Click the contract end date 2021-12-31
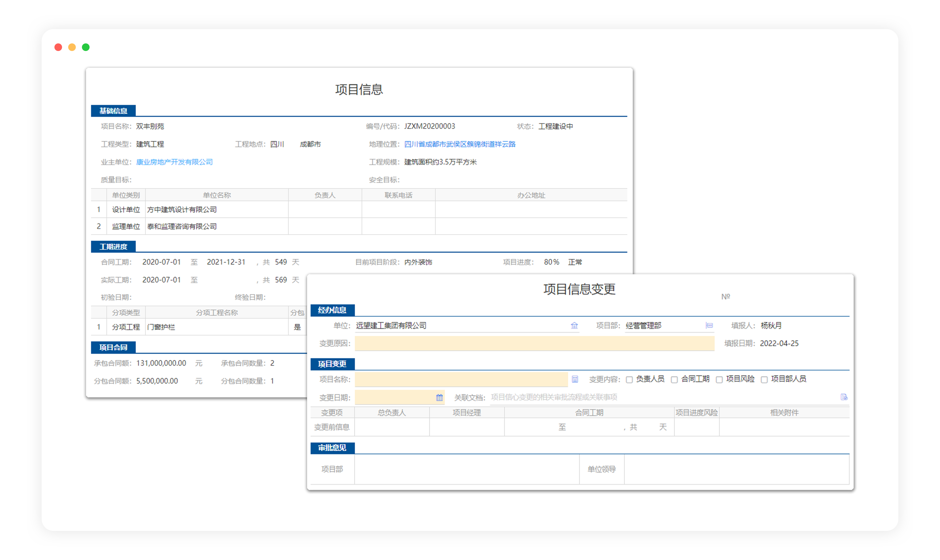 click(226, 262)
